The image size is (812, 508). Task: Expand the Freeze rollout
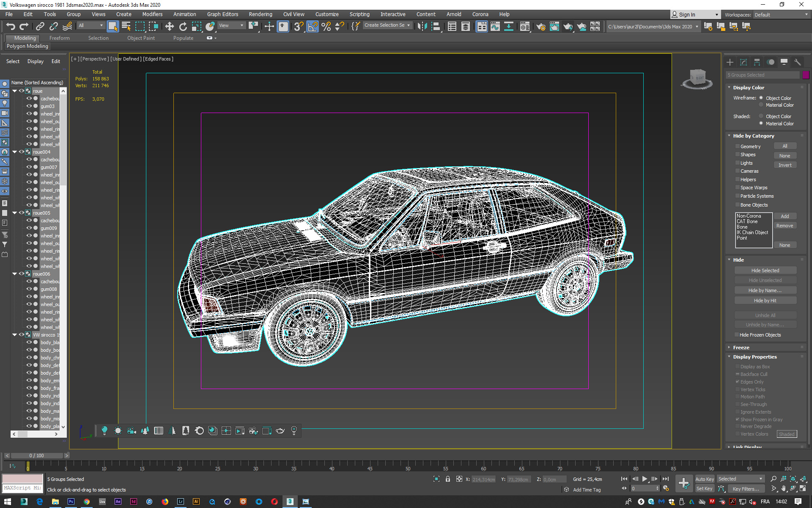(729, 347)
